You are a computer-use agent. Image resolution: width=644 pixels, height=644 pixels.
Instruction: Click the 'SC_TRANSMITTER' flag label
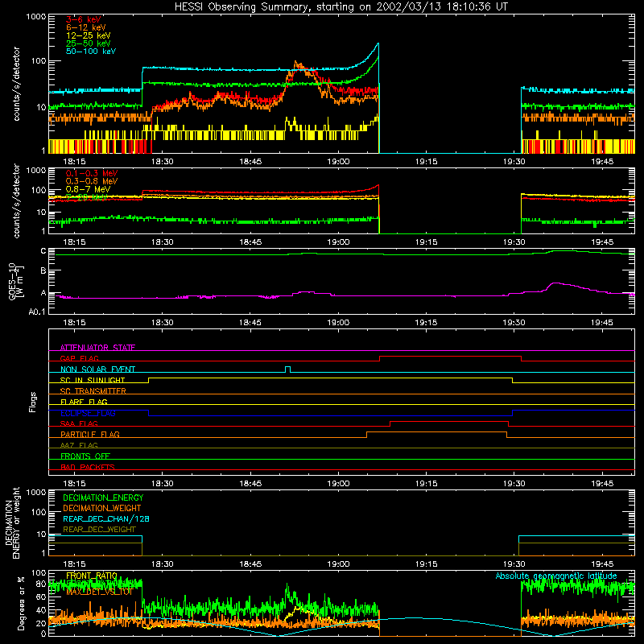pos(93,391)
